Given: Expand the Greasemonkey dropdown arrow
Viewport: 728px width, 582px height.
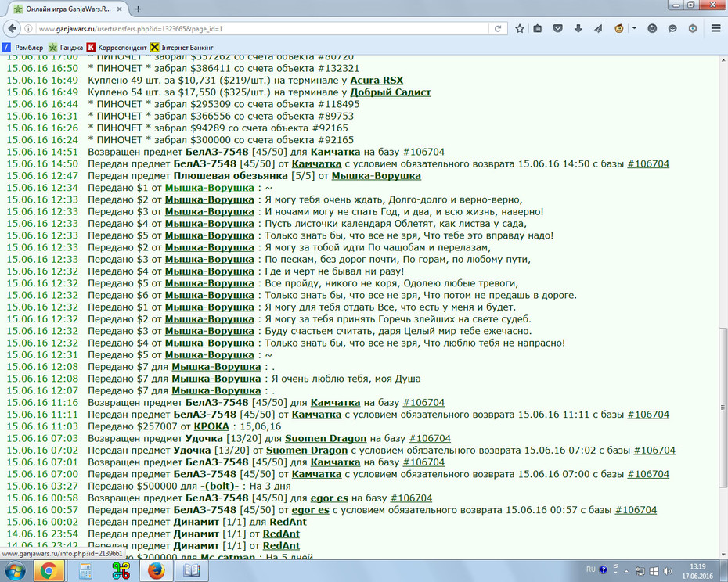Looking at the screenshot, I should click(x=634, y=29).
